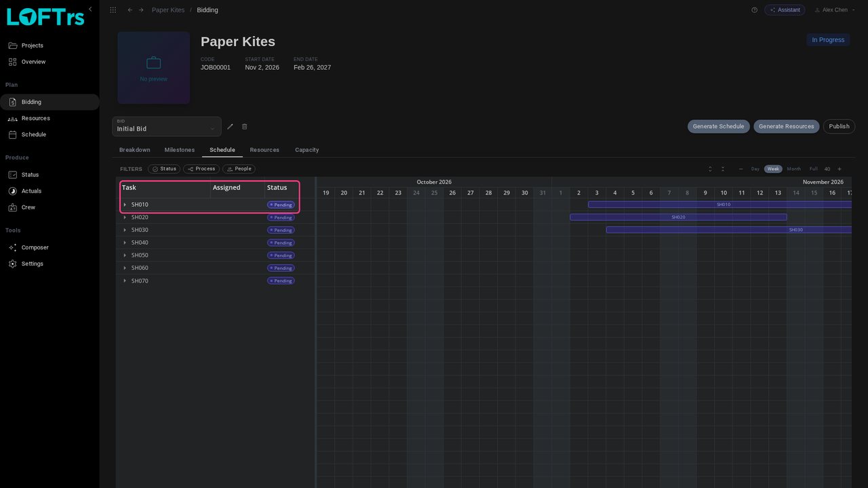The width and height of the screenshot is (868, 488).
Task: Open Resources under Plan in sidebar
Action: tap(50, 118)
